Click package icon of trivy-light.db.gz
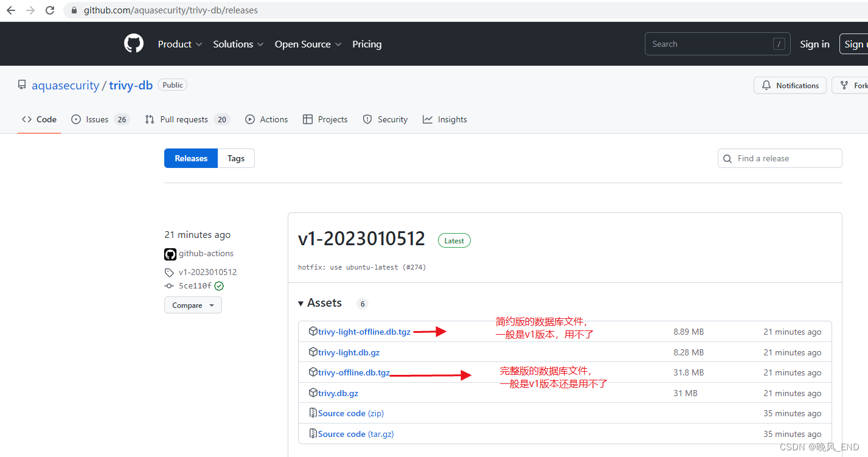 pos(313,352)
